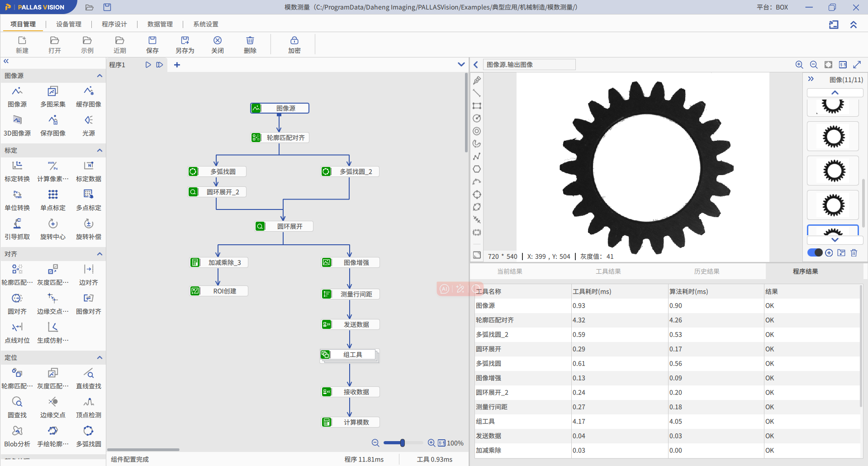This screenshot has height=466, width=868.
Task: Run program once with play icon
Action: click(x=148, y=65)
